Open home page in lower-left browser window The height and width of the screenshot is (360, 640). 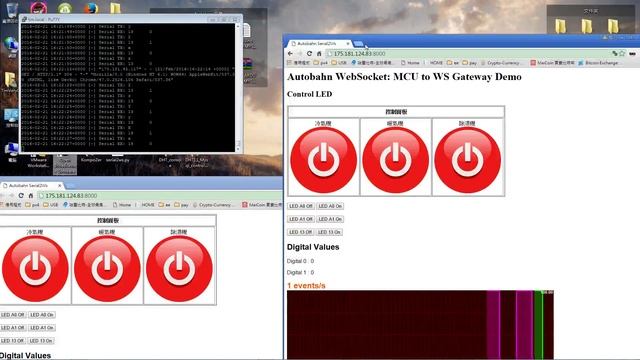coord(31,196)
